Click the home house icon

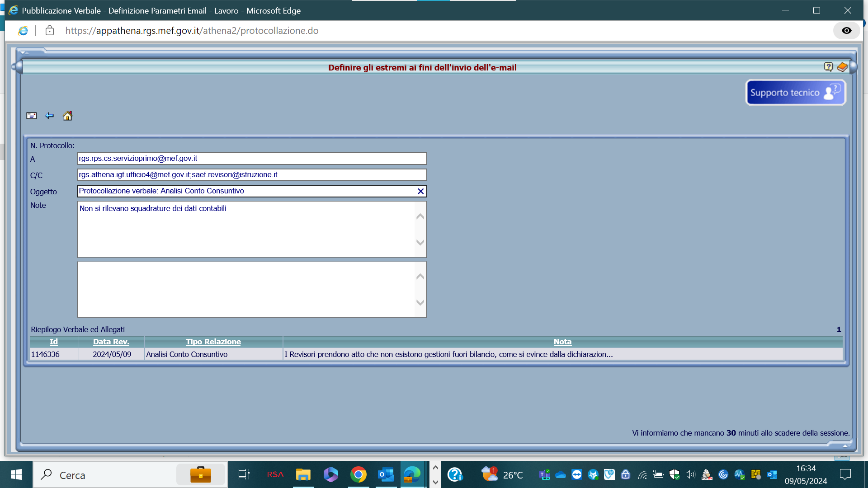coord(67,116)
